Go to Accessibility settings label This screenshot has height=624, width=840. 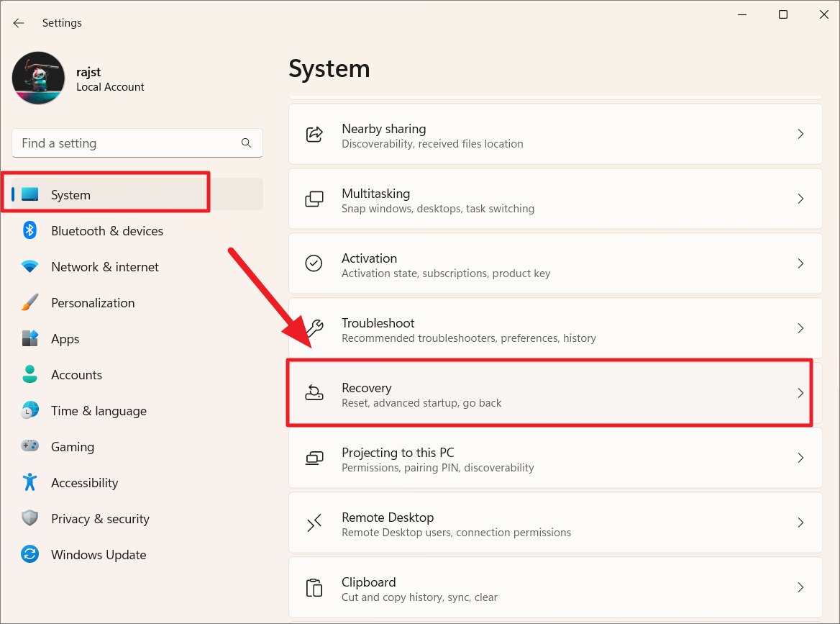coord(85,483)
